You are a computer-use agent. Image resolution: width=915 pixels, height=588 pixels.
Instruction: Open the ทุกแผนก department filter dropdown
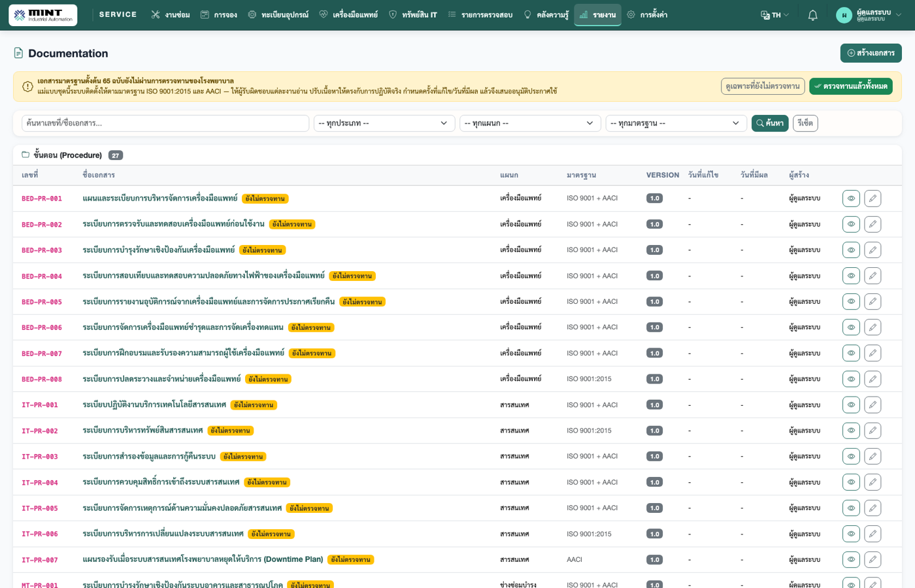530,123
